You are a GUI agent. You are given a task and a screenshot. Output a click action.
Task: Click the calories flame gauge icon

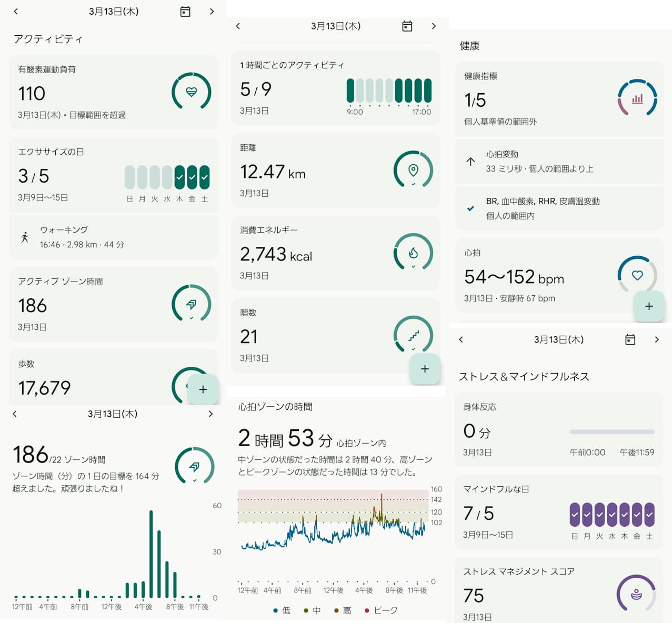[x=414, y=253]
